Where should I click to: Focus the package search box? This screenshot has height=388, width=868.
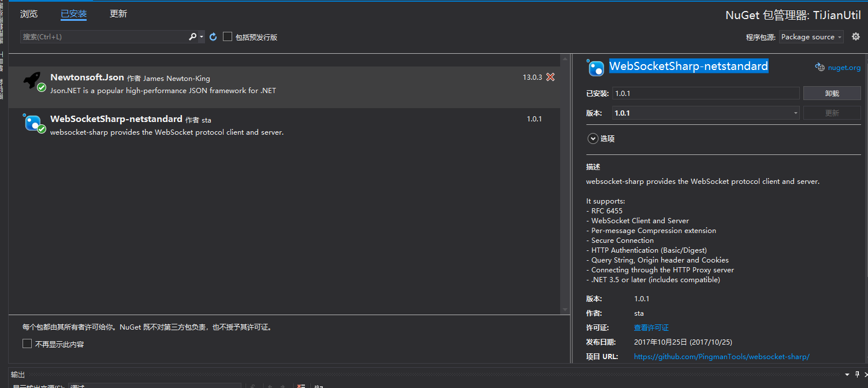104,36
